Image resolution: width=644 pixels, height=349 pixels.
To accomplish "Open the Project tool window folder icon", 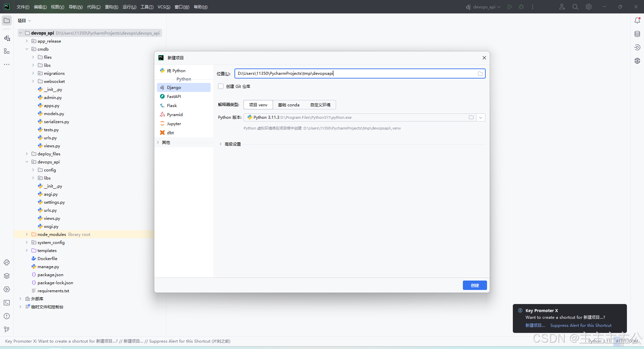I will 7,20.
